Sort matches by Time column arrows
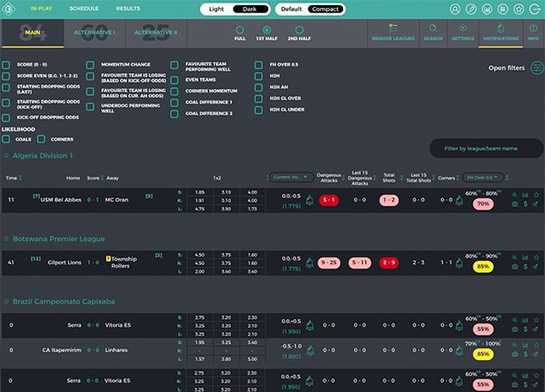545x392 pixels. pos(20,178)
